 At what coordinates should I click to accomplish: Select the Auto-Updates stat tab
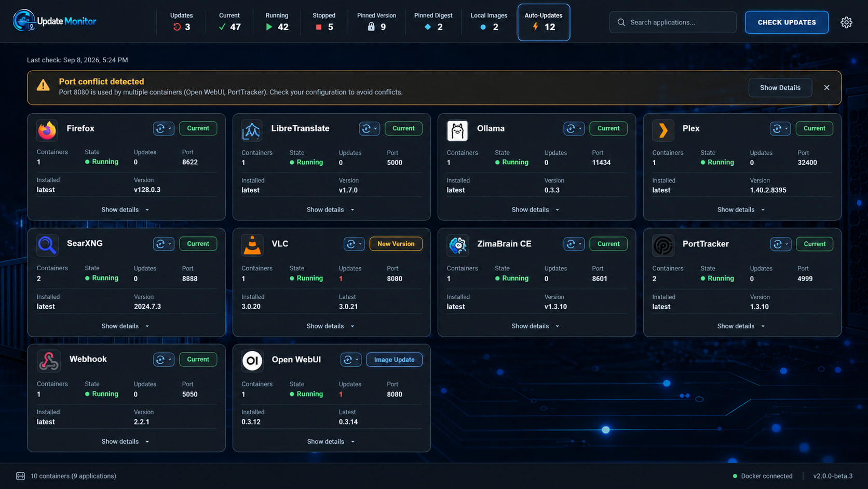point(544,22)
